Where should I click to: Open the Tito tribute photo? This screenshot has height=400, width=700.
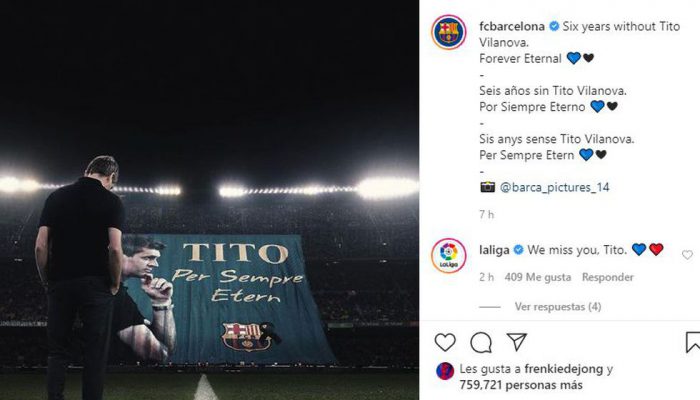(x=209, y=200)
